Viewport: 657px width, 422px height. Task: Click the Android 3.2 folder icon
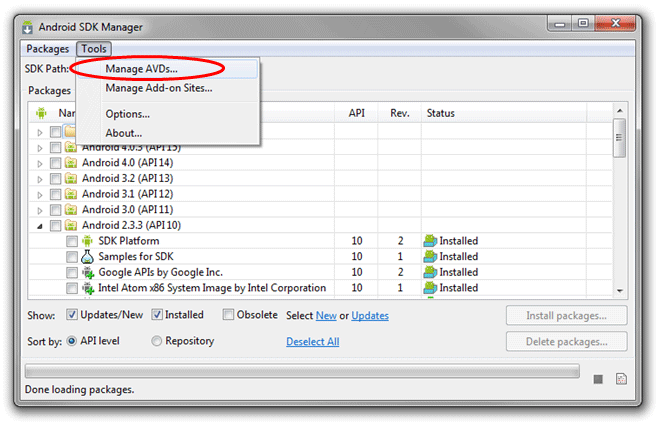(71, 179)
